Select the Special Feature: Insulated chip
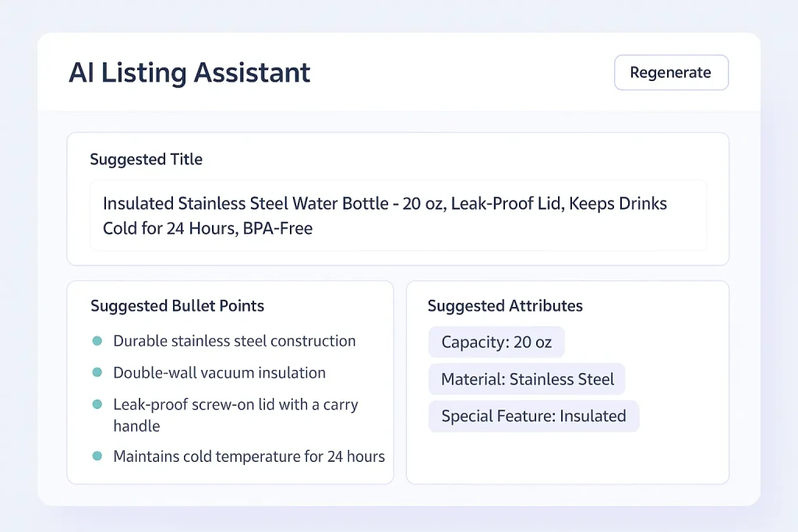The height and width of the screenshot is (532, 798). tap(533, 416)
